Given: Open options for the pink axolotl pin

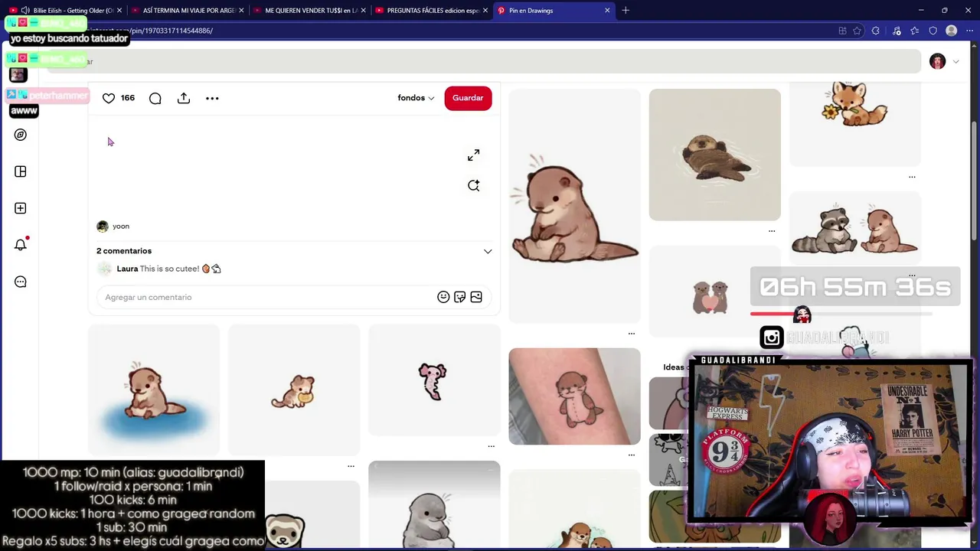Looking at the screenshot, I should click(x=492, y=445).
